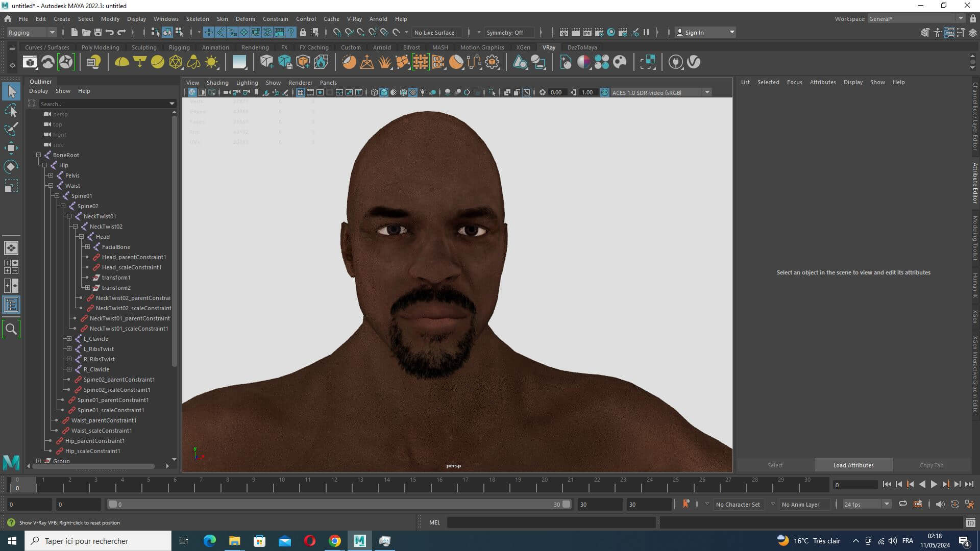Open Maya from the Windows taskbar
This screenshot has width=980, height=551.
tap(360, 541)
